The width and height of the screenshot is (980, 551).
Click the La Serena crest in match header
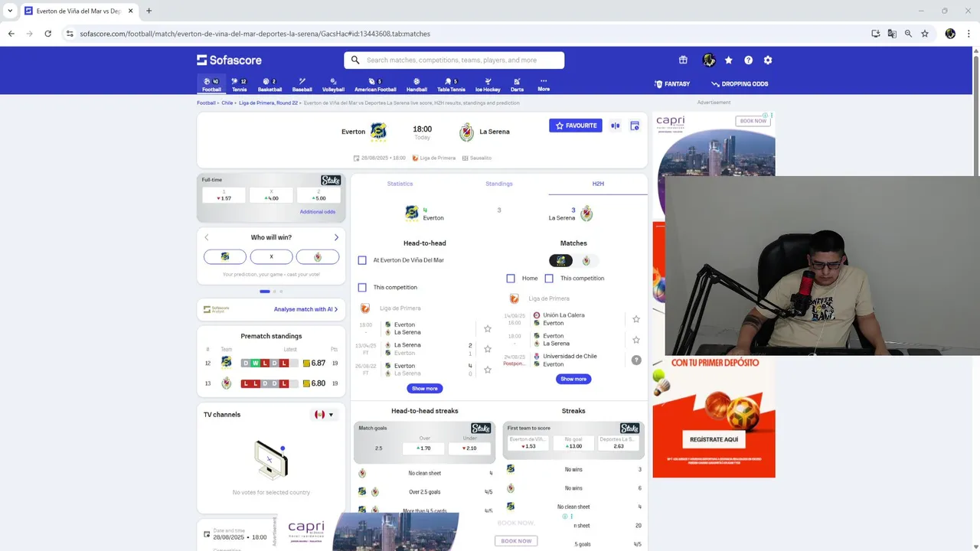pyautogui.click(x=466, y=132)
